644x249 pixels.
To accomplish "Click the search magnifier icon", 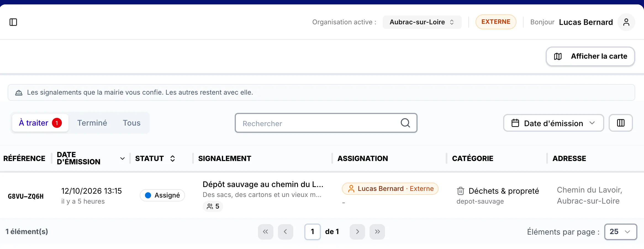I will pos(405,123).
